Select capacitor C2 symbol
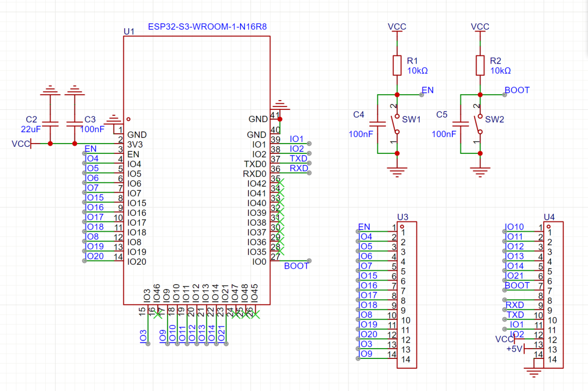This screenshot has width=588, height=391. coord(50,124)
